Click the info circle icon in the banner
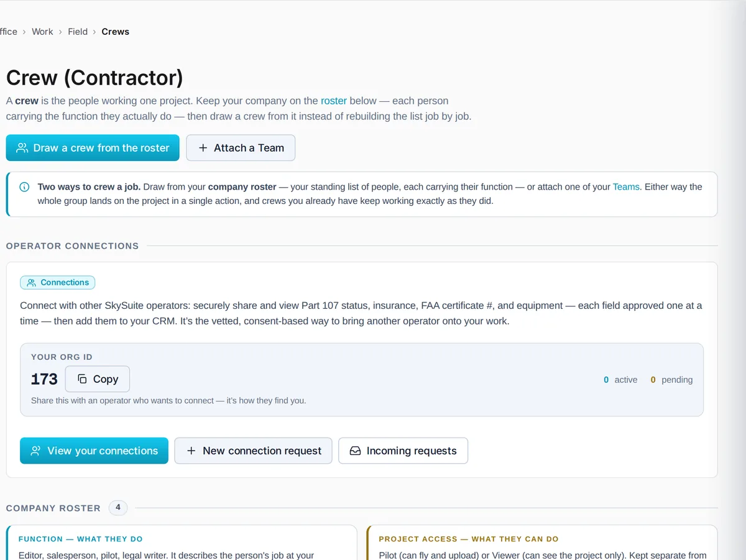 24,186
